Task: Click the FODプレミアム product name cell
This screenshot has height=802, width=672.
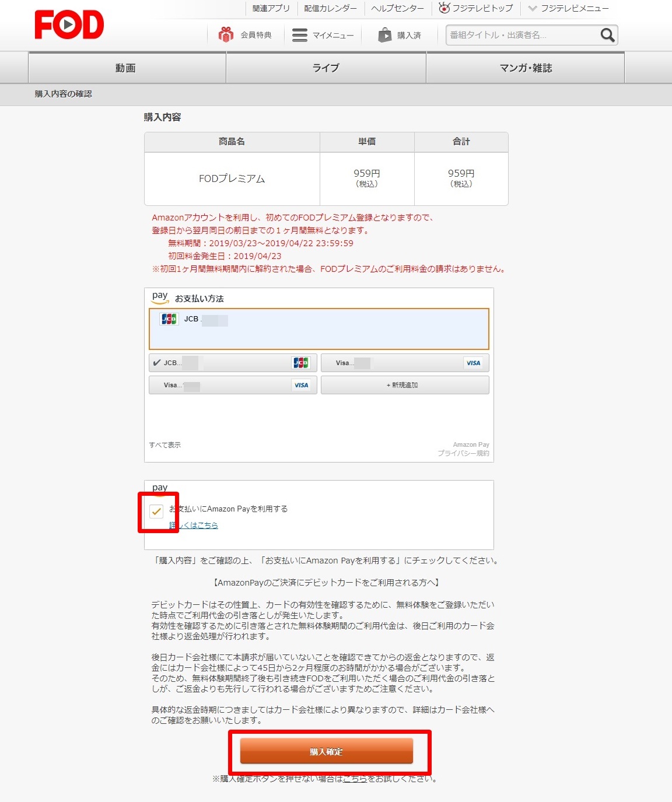Action: [x=232, y=179]
